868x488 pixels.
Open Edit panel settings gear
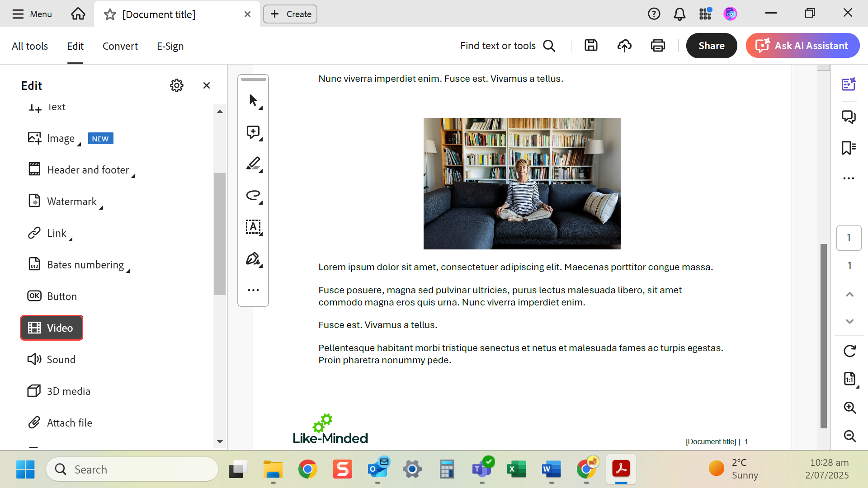click(x=177, y=85)
